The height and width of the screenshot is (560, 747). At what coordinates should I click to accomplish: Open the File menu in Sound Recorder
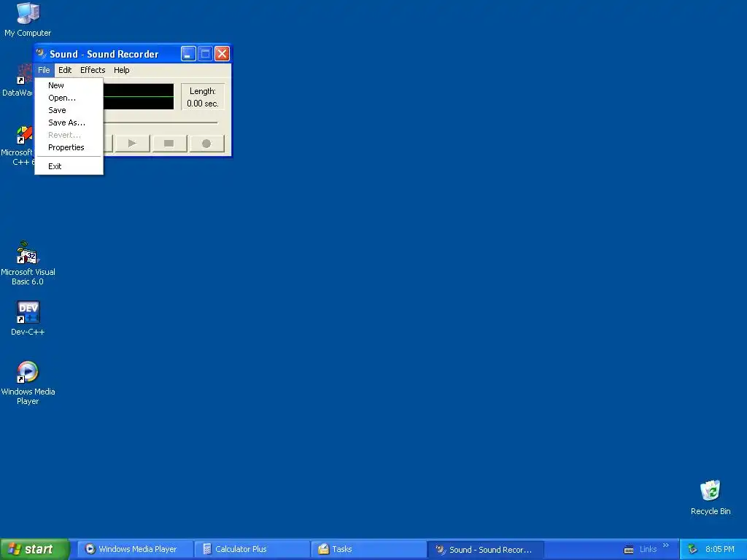coord(44,70)
